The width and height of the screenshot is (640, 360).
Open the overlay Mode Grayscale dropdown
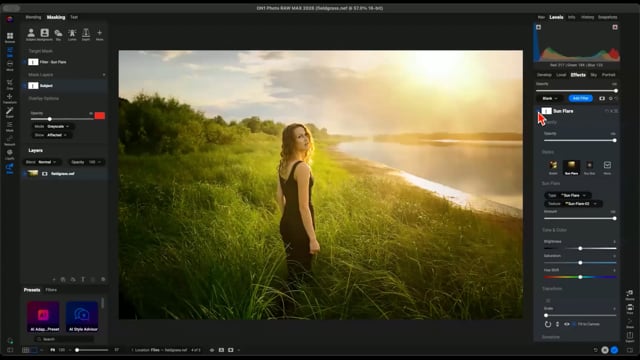[x=52, y=127]
